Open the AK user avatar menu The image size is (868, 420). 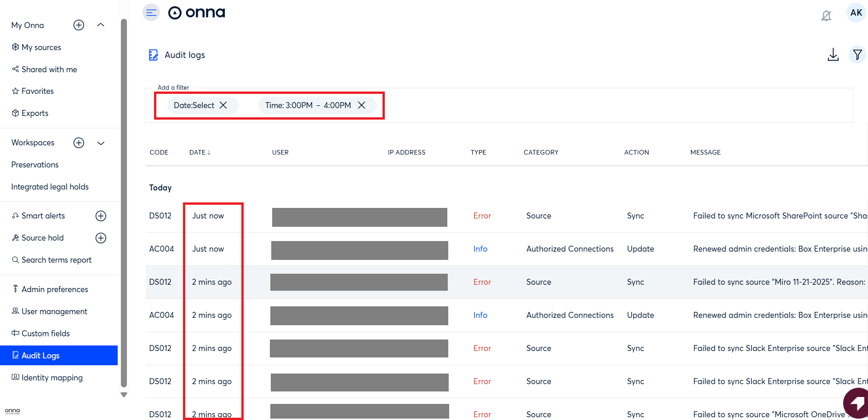(x=856, y=13)
